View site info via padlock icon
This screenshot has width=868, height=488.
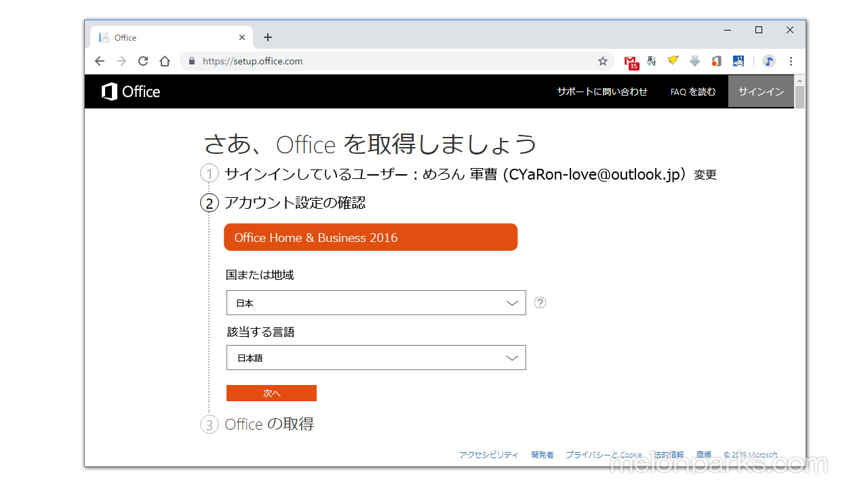point(192,61)
